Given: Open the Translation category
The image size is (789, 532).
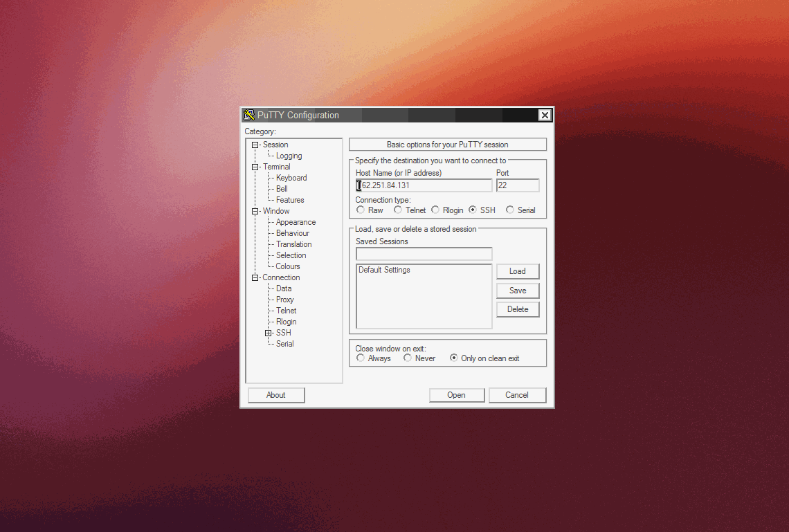Looking at the screenshot, I should coord(294,244).
